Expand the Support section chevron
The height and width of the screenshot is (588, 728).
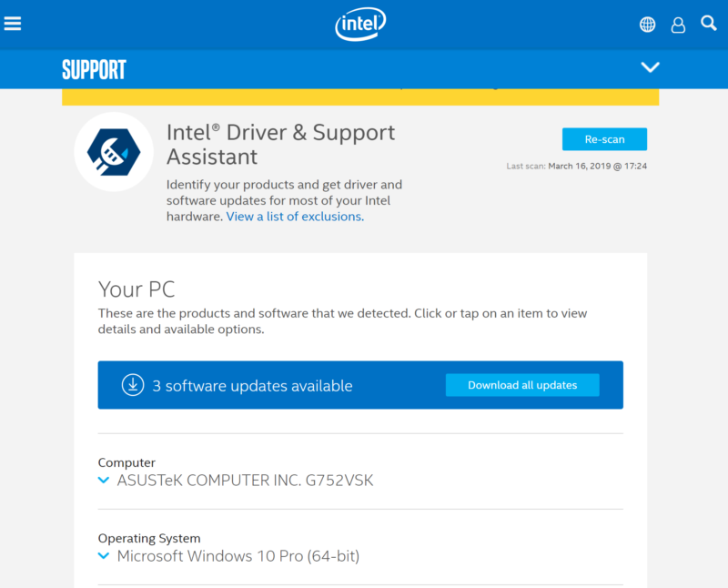[650, 67]
